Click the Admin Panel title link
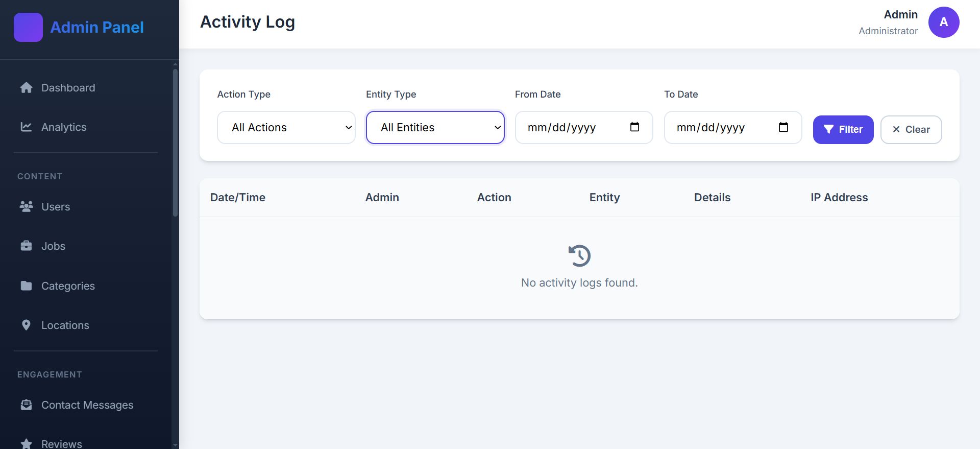980x449 pixels. [x=97, y=27]
